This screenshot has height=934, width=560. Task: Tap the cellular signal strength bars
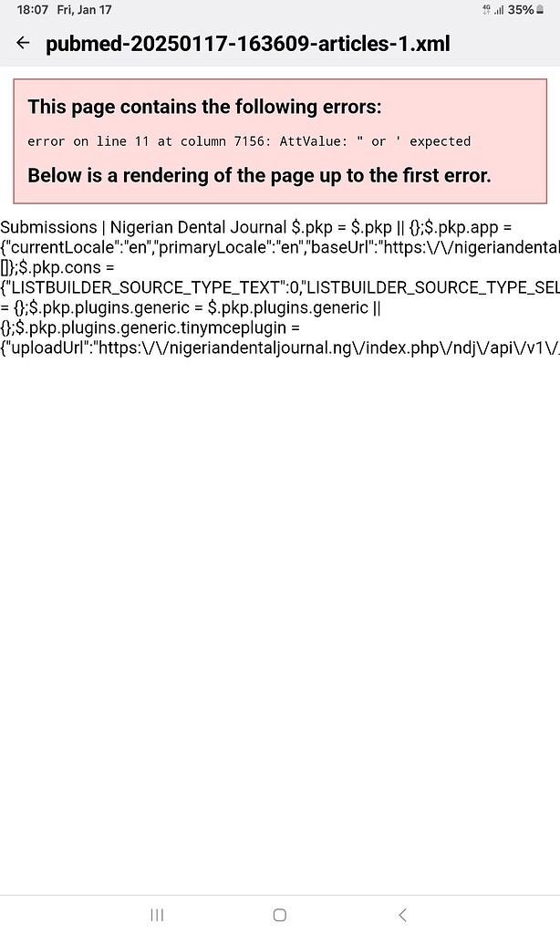click(498, 10)
